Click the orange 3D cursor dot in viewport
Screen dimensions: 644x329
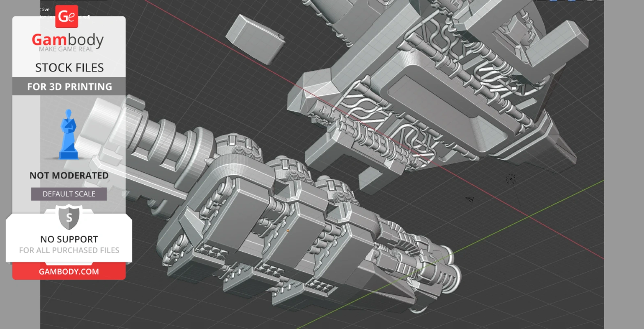[x=288, y=230]
